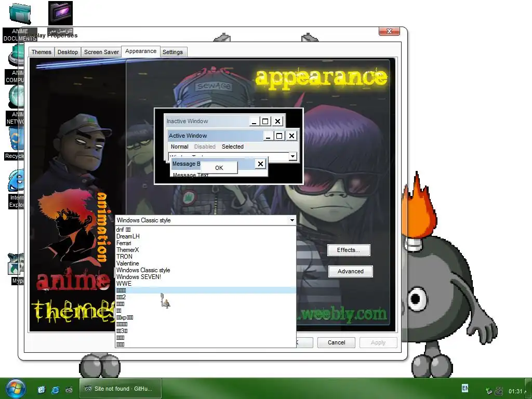The width and height of the screenshot is (532, 399).
Task: Click the system tray icon left of the clock
Action: click(499, 391)
